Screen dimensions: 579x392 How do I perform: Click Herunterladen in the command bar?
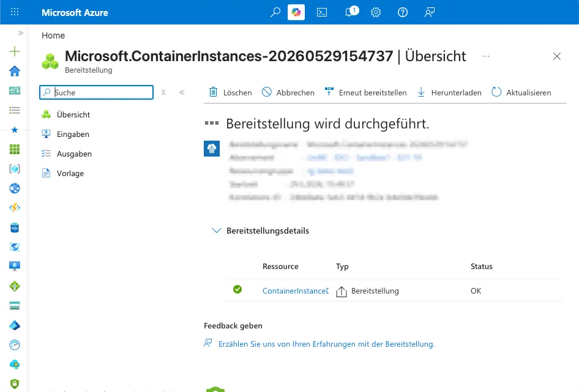[x=449, y=92]
